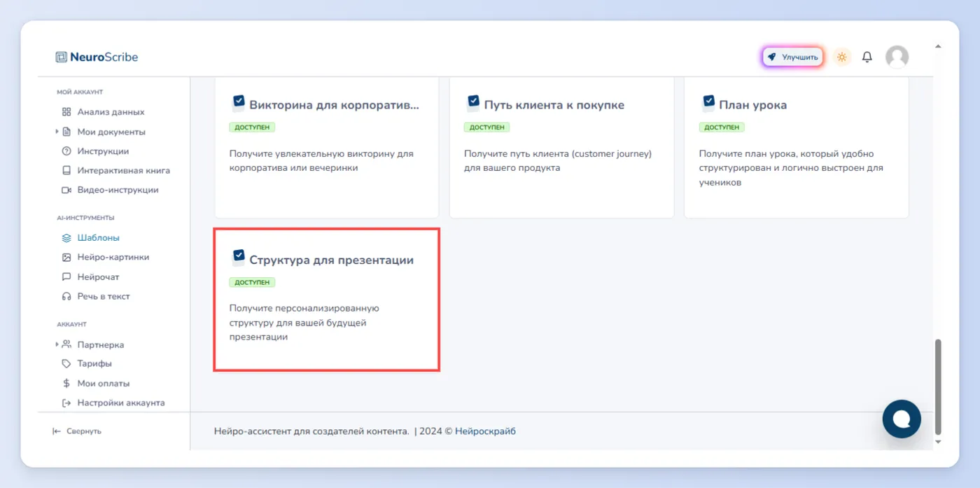Click the Мои документы file icon
This screenshot has width=980, height=488.
point(66,132)
